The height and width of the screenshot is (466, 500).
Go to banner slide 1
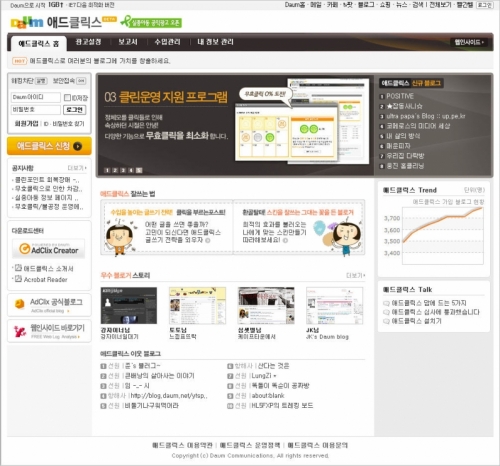[107, 170]
